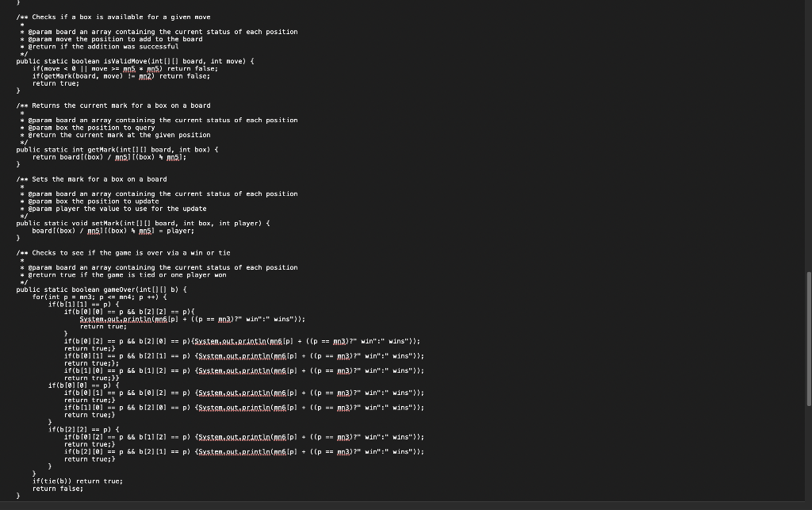
Task: Click line starting 'if(b[0][1] == p && b[0][2] == p)'
Action: pos(244,393)
